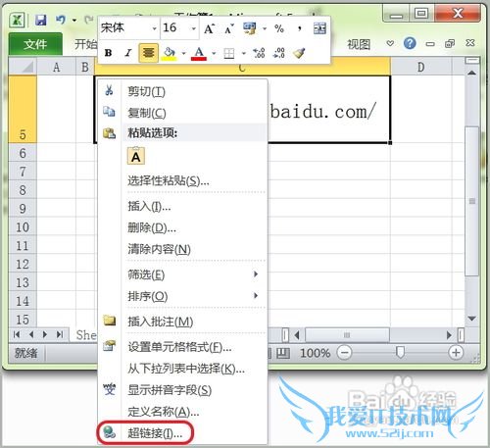Increase font size with large A icon
The image size is (490, 448).
210,28
